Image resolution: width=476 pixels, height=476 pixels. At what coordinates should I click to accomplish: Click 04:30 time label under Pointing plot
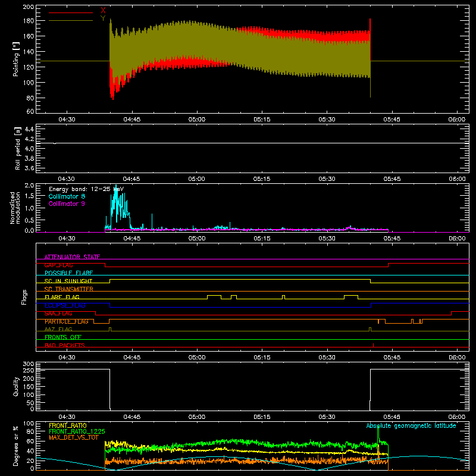67,120
